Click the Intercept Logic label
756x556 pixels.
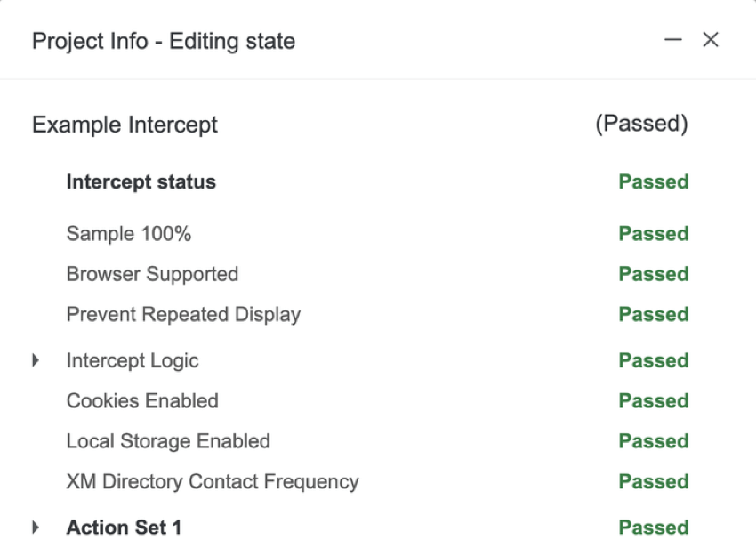click(133, 360)
